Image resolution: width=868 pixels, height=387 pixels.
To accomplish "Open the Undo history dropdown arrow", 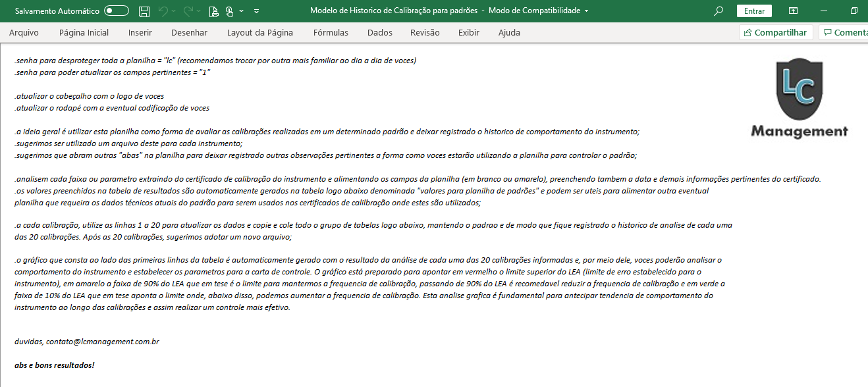I will tap(175, 11).
